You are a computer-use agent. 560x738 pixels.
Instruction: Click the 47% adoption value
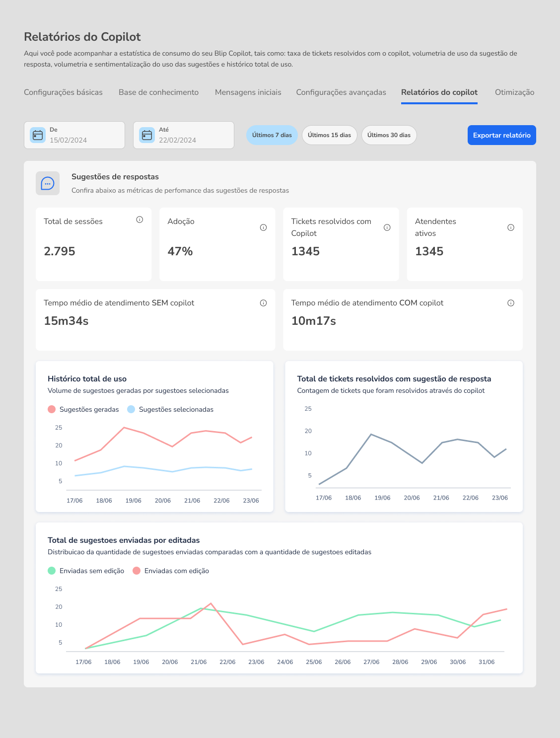click(x=180, y=251)
